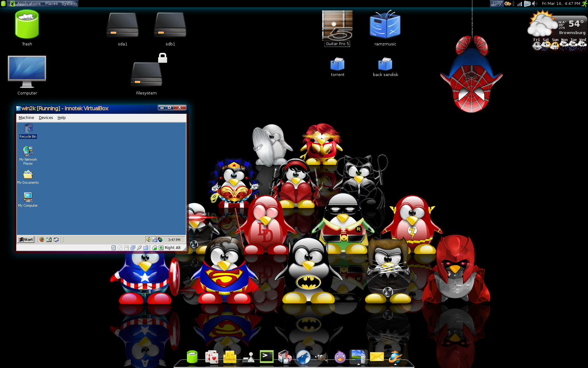Launch the flaming globe browser from dock

tap(395, 357)
